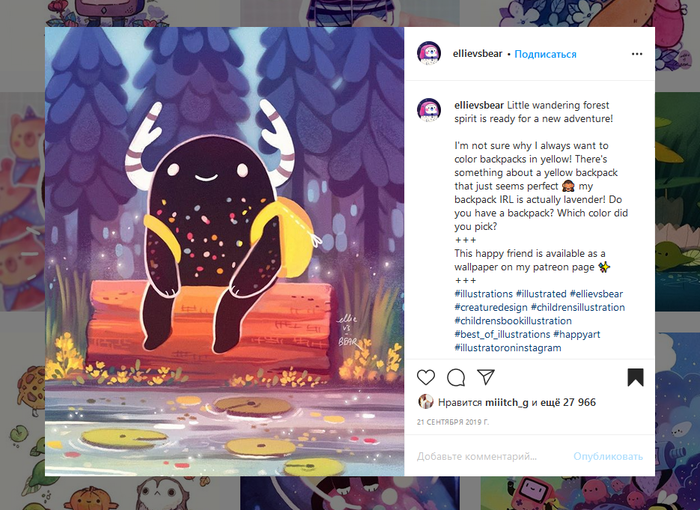The width and height of the screenshot is (700, 510).
Task: Click the Опубликовать post comment button
Action: click(608, 456)
